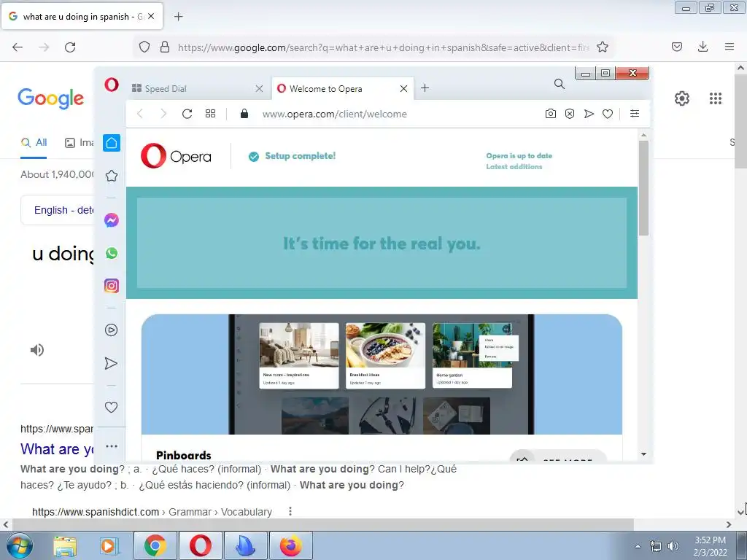Click Opera's reload page button
The image size is (747, 560).
[x=187, y=114]
